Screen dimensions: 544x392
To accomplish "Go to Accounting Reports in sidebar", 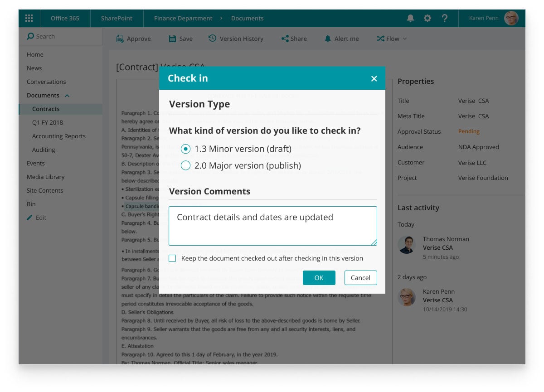I will click(58, 136).
